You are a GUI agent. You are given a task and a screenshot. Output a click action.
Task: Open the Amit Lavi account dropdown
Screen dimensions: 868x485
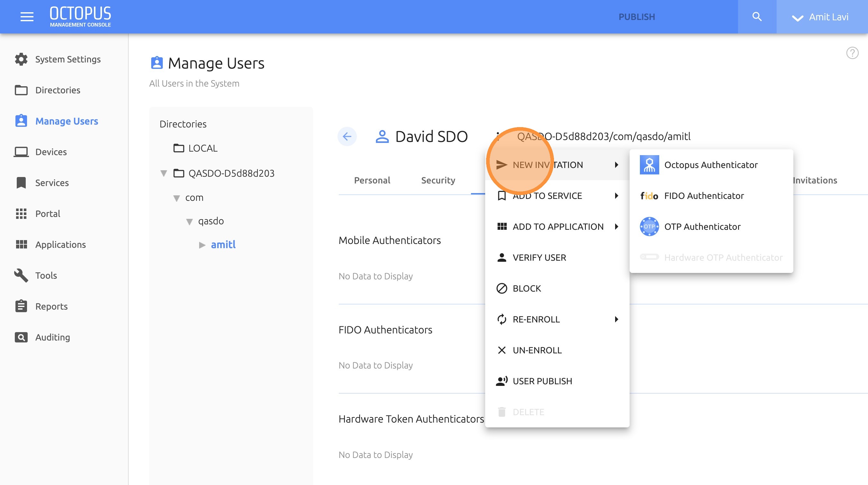[820, 17]
